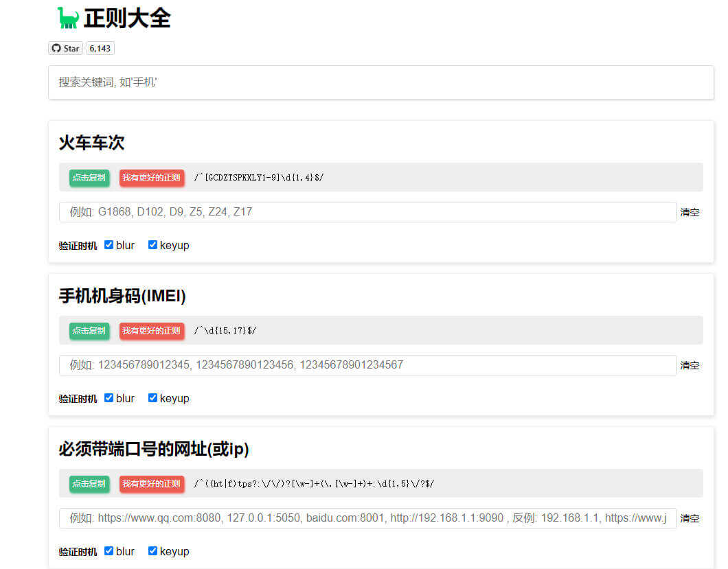Viewport: 728px width, 569px height.
Task: Copy the IMEI regex with 点击复制
Action: tap(89, 330)
